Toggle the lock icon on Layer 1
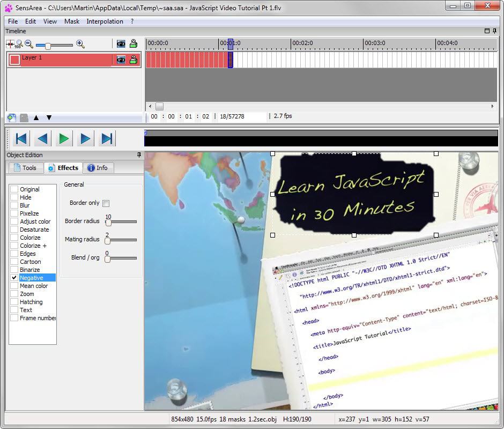 133,60
